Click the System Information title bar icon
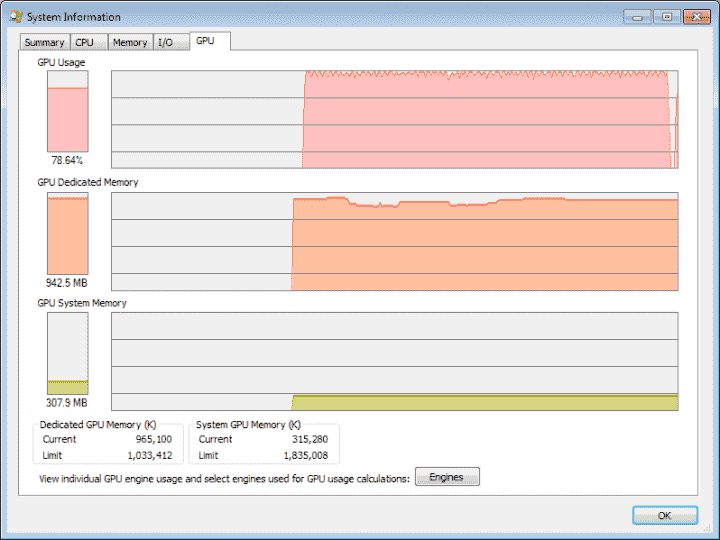The height and width of the screenshot is (540, 720). (x=16, y=17)
